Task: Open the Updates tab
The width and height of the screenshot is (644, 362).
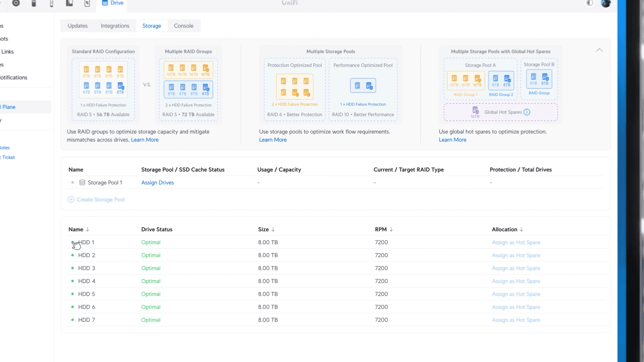Action: pos(77,26)
